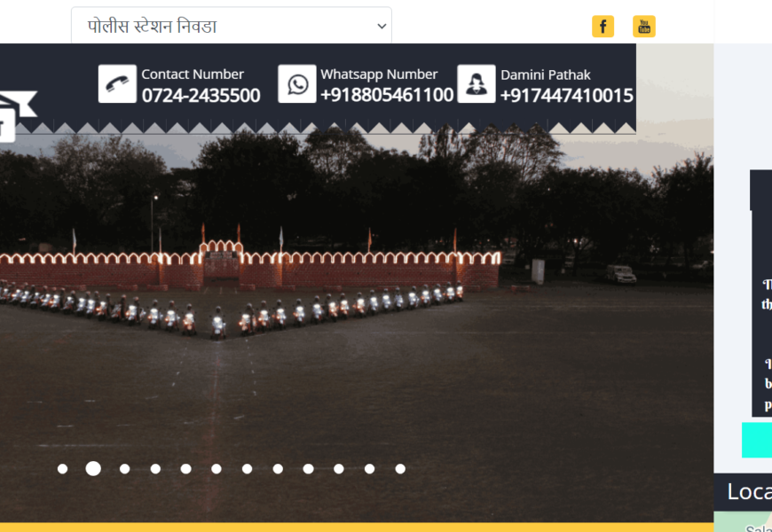Click the Location map heading at right
Viewport: 772px width, 532px height.
[749, 491]
